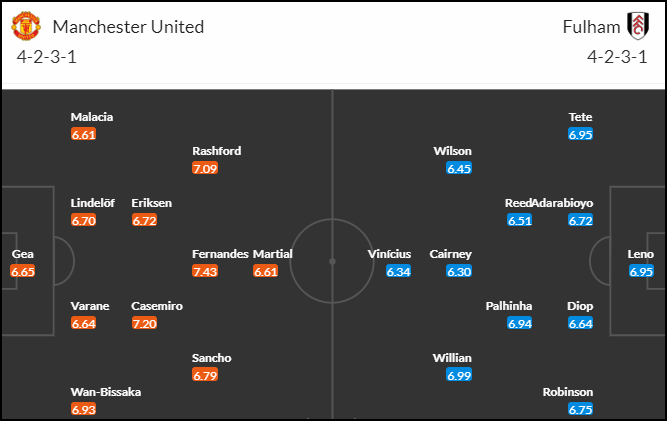Select Fernandes' 7.43 rating badge
Image resolution: width=667 pixels, height=421 pixels.
click(205, 271)
